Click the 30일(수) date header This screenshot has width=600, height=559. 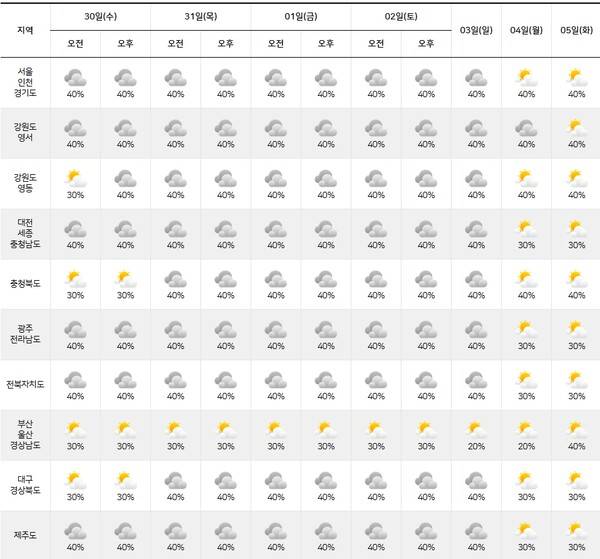click(x=101, y=16)
